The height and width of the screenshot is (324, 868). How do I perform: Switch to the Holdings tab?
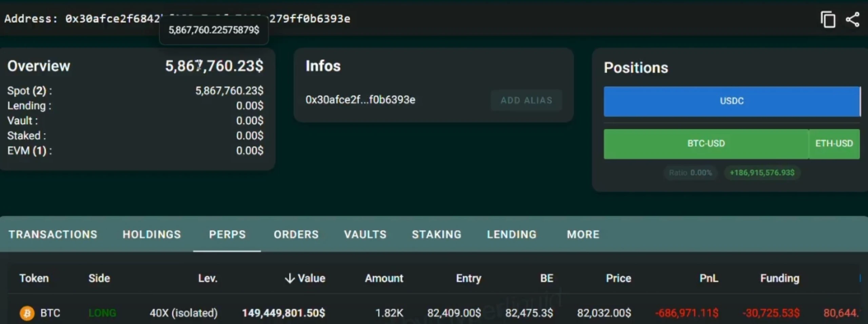coord(152,234)
